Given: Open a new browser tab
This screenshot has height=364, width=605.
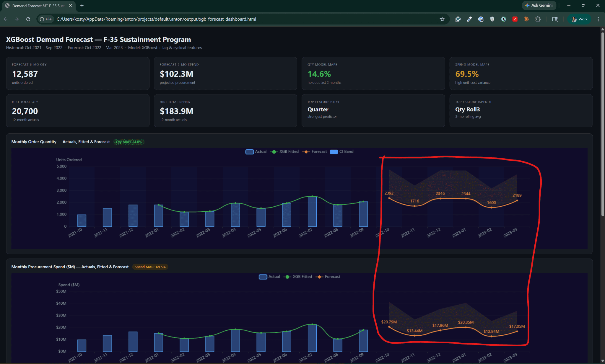Looking at the screenshot, I should pyautogui.click(x=82, y=6).
